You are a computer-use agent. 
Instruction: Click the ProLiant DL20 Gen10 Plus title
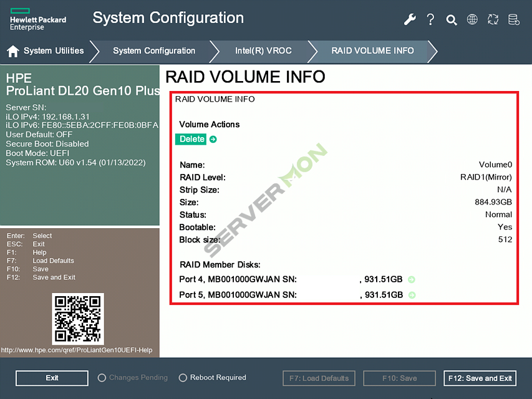pos(83,91)
